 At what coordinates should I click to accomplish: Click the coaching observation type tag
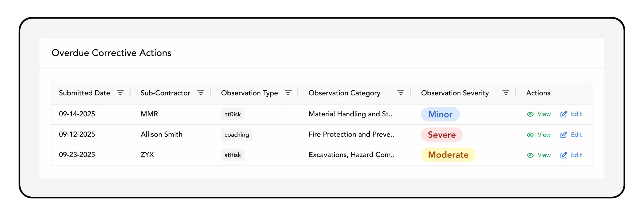point(236,135)
